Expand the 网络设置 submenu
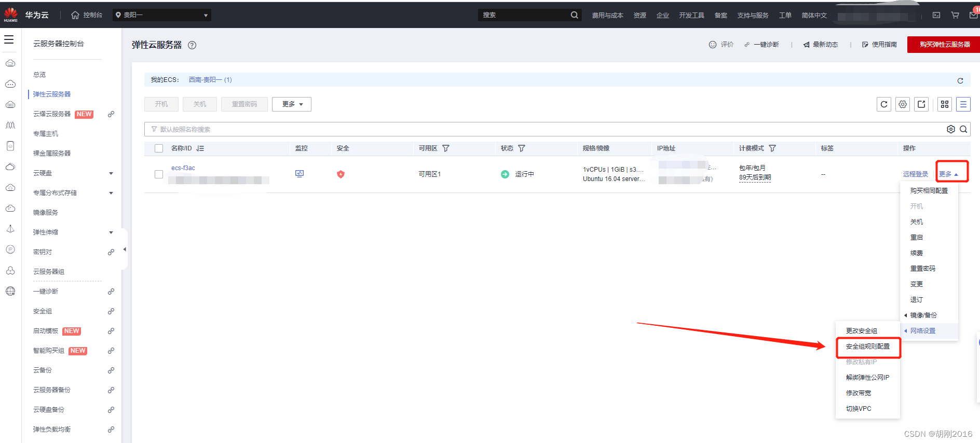Screen dimensions: 980x443 coord(923,331)
